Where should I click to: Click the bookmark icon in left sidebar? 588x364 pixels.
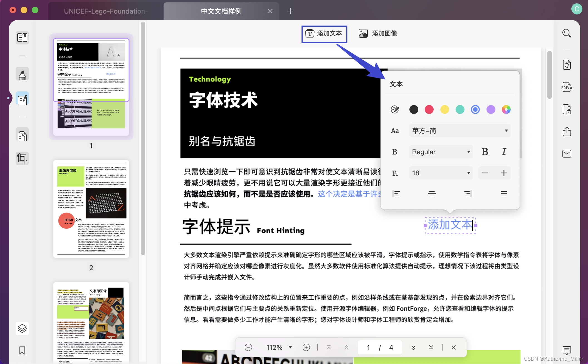point(22,350)
